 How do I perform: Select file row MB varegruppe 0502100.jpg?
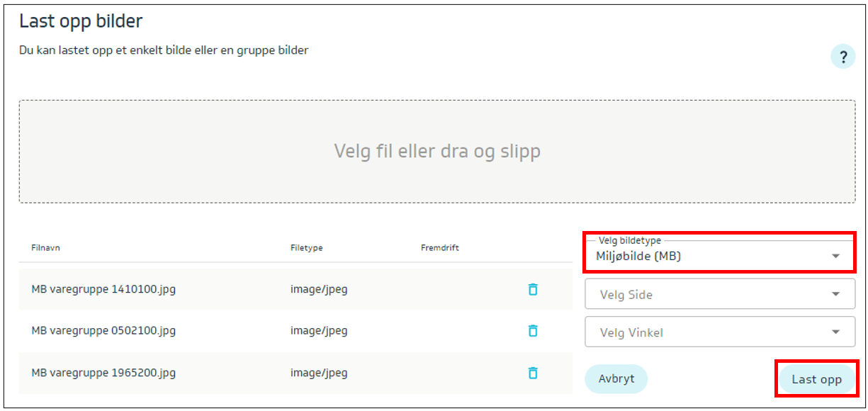pyautogui.click(x=103, y=331)
